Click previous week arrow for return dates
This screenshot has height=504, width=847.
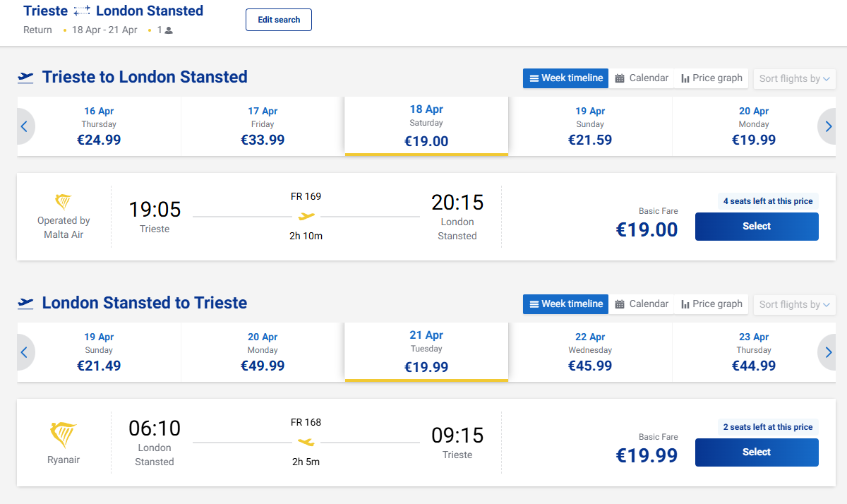pyautogui.click(x=24, y=352)
